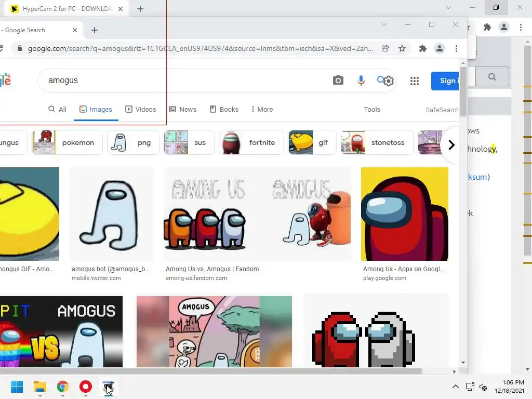Image resolution: width=532 pixels, height=399 pixels.
Task: Switch to the All results tab
Action: click(57, 109)
